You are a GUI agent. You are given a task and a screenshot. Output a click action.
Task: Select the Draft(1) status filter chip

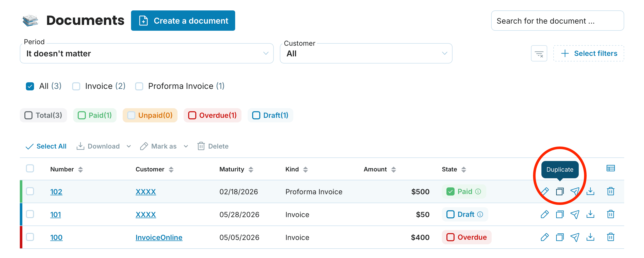click(270, 115)
